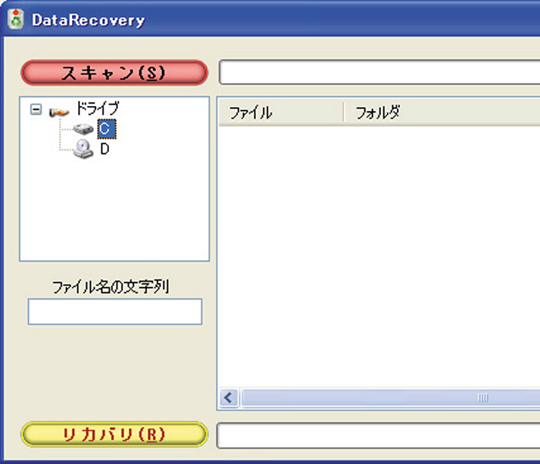Collapse the ドライブ tree node
This screenshot has height=464, width=540.
coord(36,110)
